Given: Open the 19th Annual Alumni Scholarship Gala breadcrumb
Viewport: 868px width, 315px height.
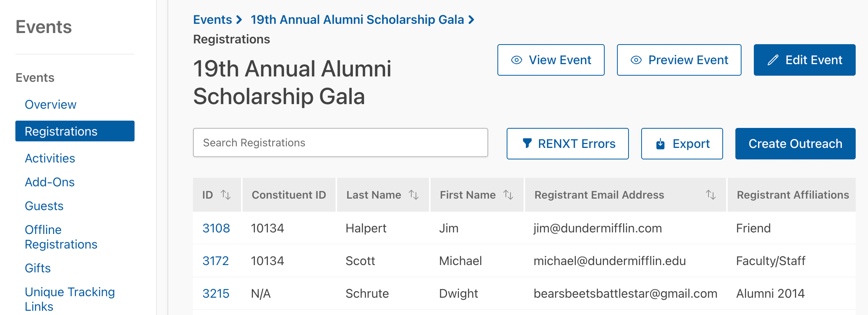Looking at the screenshot, I should pyautogui.click(x=357, y=20).
